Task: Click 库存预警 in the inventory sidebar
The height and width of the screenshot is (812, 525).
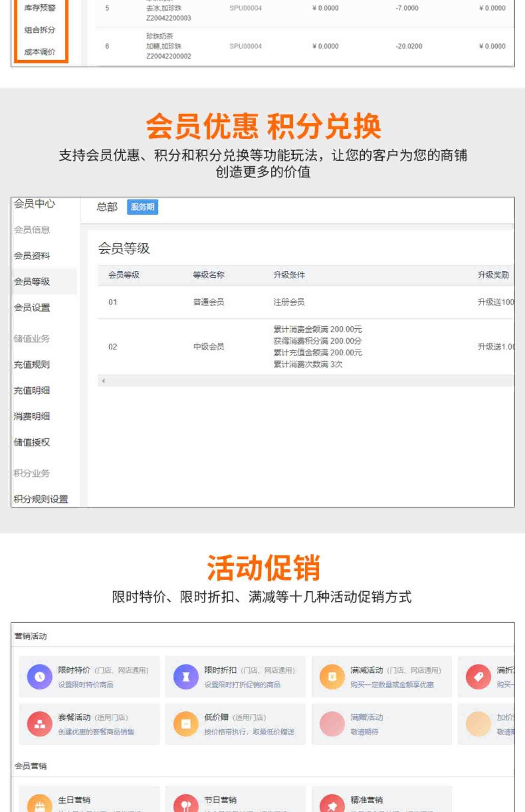Action: pos(40,8)
